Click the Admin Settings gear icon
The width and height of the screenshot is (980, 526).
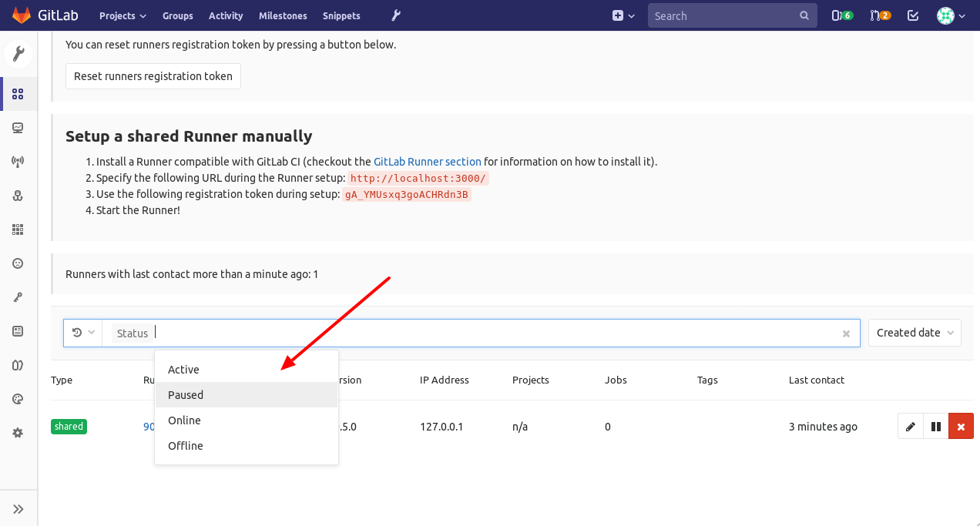(18, 432)
